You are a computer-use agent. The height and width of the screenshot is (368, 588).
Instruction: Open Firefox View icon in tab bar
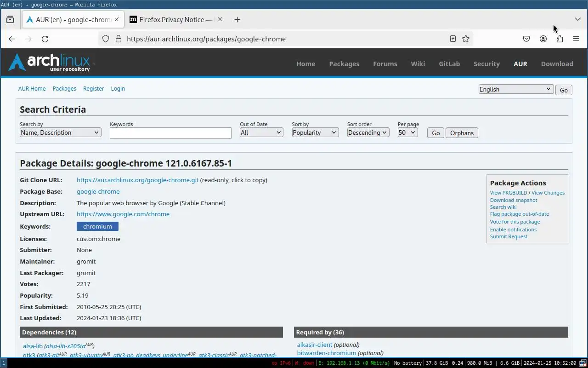[x=10, y=19]
